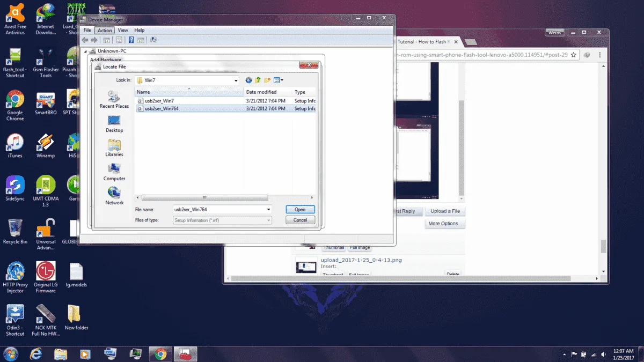
Task: Select the usb2ser_Win764 file
Action: click(x=162, y=108)
